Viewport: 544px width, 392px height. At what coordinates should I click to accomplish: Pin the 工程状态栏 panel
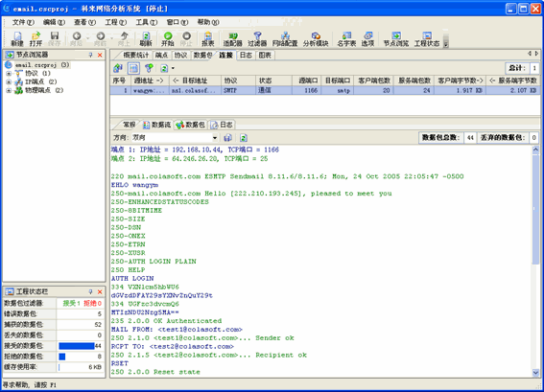pyautogui.click(x=90, y=291)
